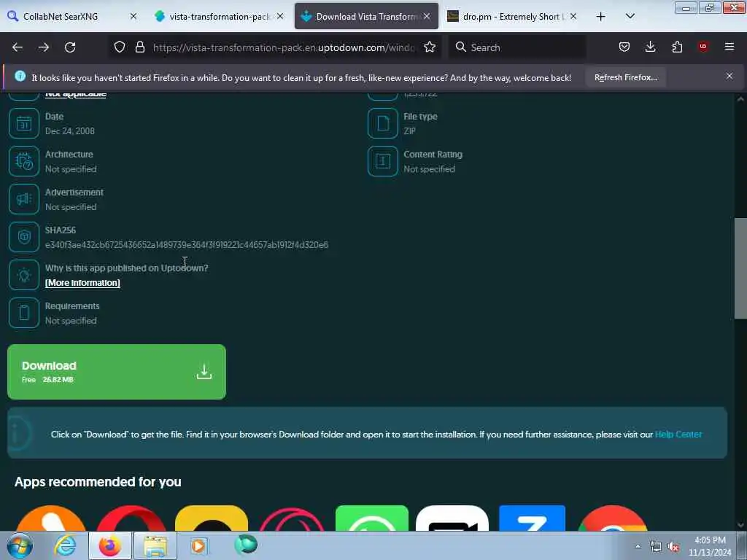Open tracking protection shield icon
This screenshot has height=560, width=747.
(120, 47)
